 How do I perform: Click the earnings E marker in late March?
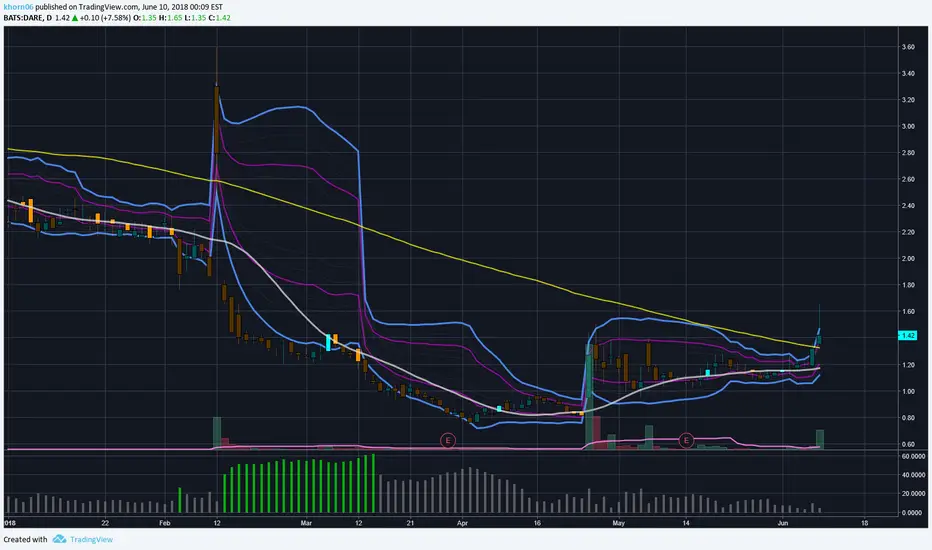448,441
